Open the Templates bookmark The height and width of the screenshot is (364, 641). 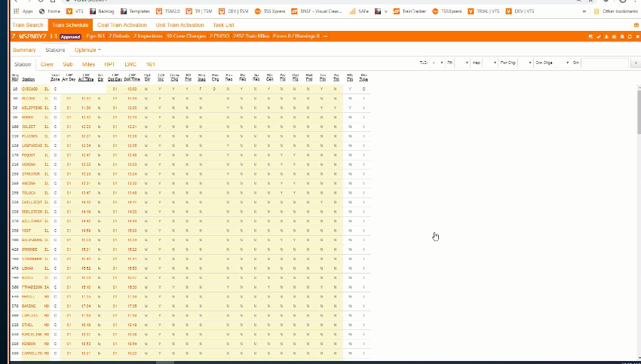pos(135,11)
